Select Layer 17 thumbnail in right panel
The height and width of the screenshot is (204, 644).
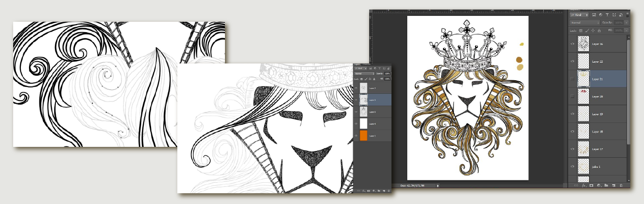(583, 149)
